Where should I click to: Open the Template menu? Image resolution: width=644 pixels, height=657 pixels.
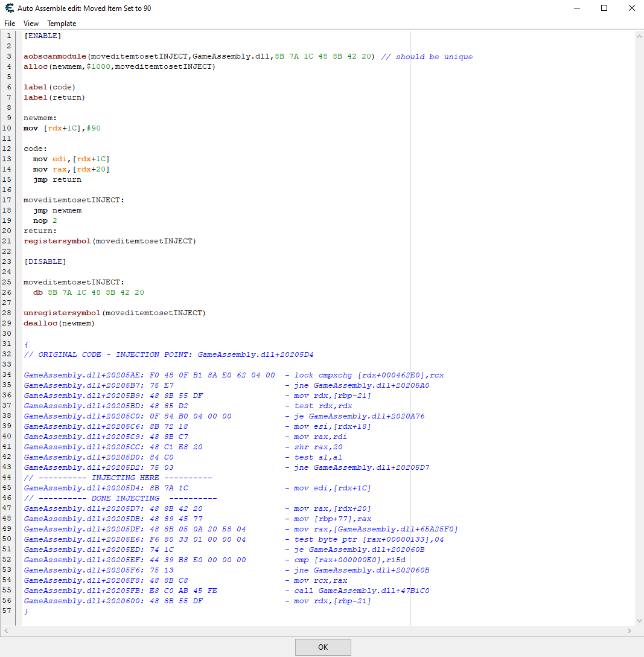[x=62, y=24]
